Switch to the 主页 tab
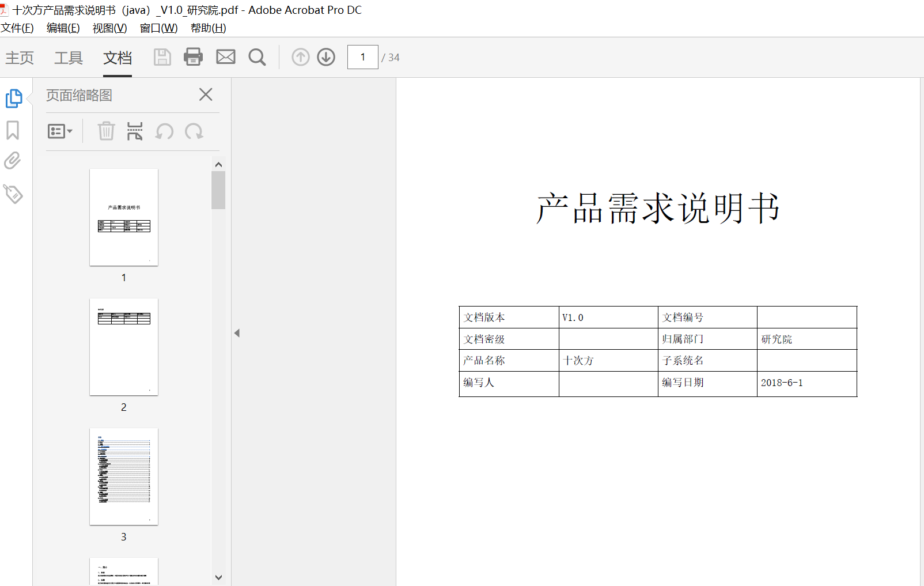The image size is (924, 586). (20, 58)
